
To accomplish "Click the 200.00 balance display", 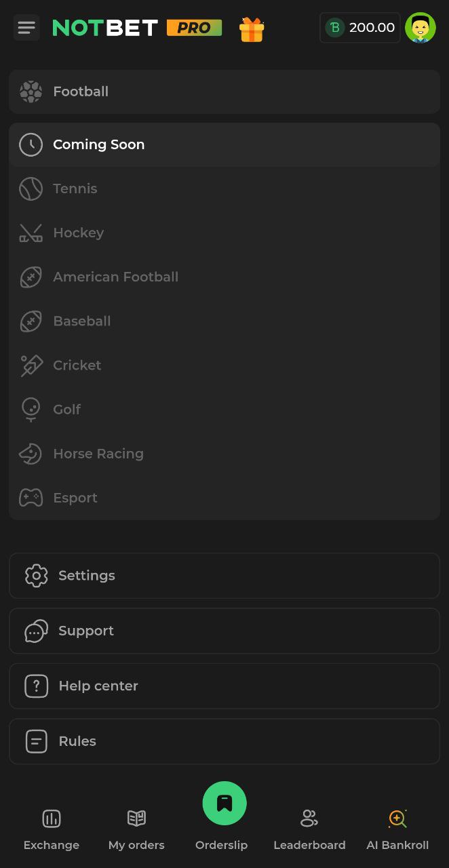I will (360, 28).
